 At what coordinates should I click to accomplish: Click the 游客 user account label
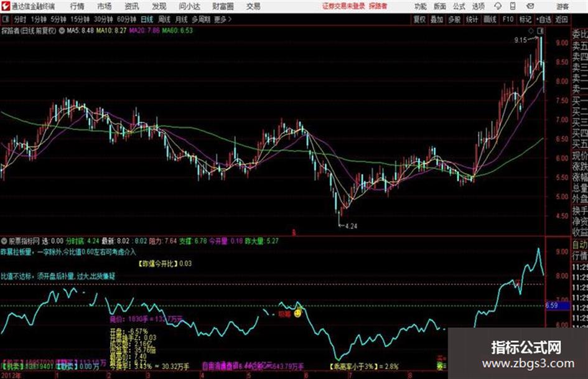point(562,6)
